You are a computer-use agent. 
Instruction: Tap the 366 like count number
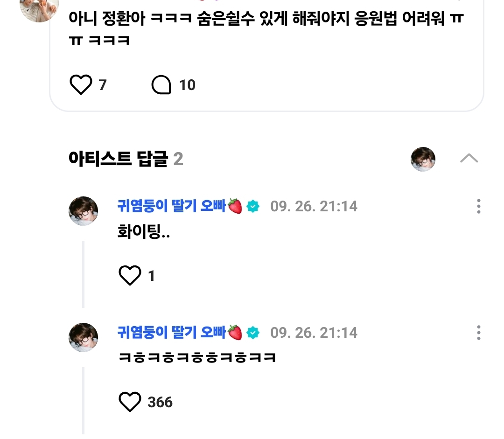160,402
